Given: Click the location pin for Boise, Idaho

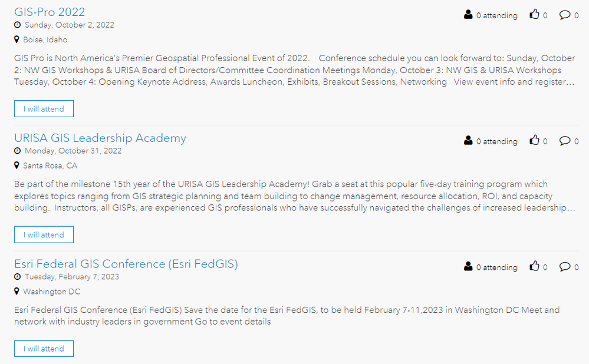Looking at the screenshot, I should (17, 39).
